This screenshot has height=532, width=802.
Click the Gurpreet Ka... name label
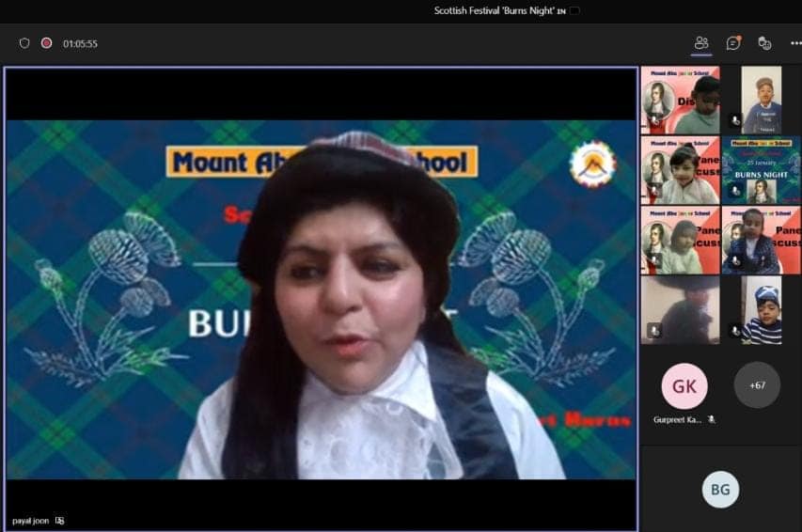tap(677, 419)
